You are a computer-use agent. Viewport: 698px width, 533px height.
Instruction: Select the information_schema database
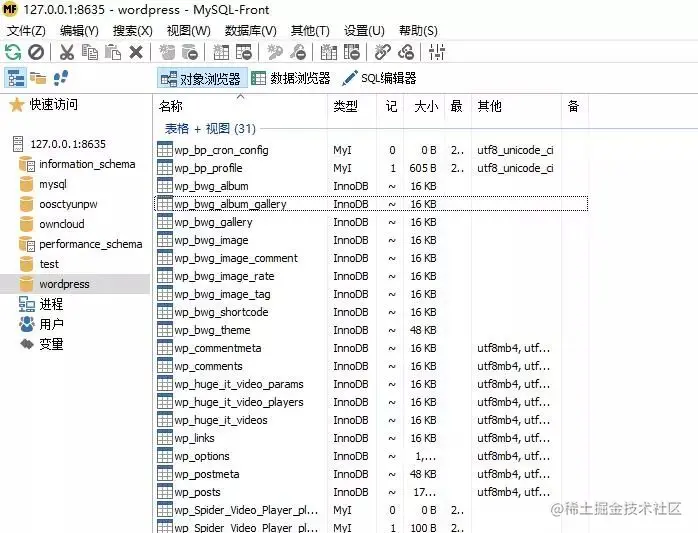tap(87, 164)
